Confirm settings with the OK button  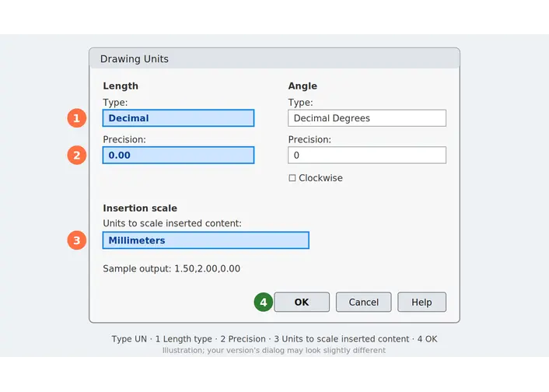(302, 302)
